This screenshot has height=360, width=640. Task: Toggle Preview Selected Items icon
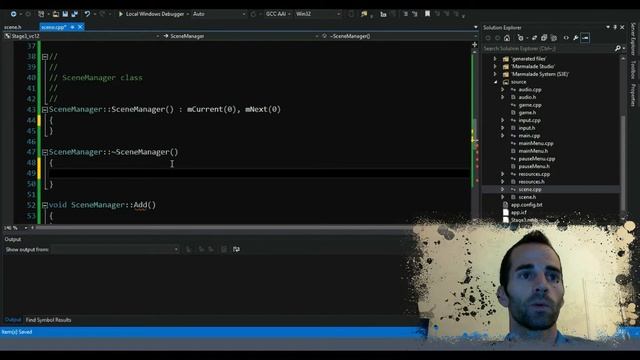[x=585, y=38]
